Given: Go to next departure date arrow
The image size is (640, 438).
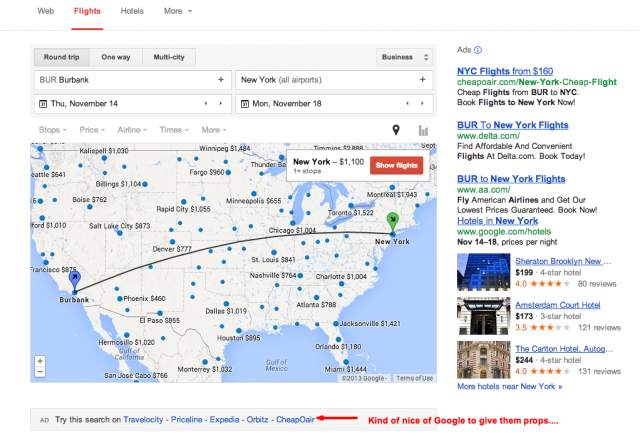Looking at the screenshot, I should (221, 104).
